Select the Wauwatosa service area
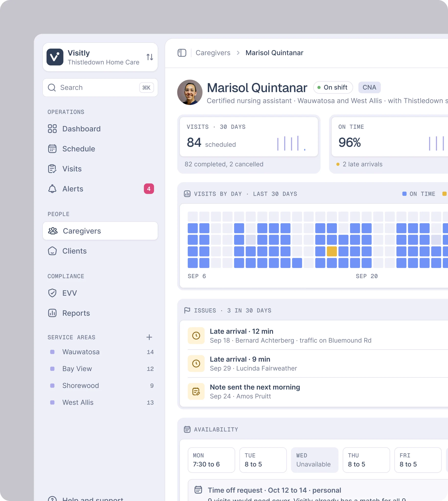 (x=100, y=352)
